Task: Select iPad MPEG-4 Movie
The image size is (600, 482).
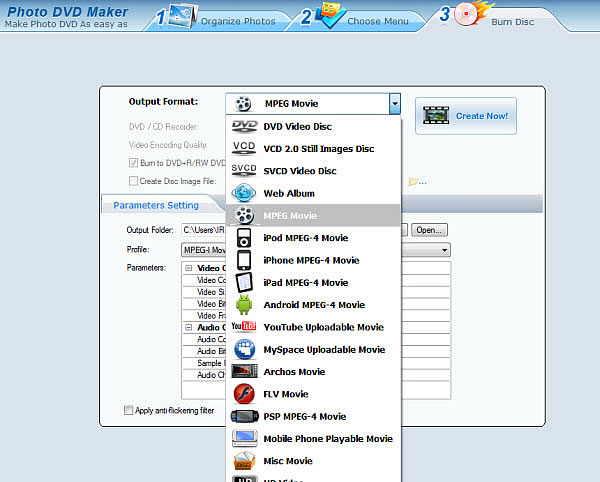Action: pyautogui.click(x=313, y=283)
